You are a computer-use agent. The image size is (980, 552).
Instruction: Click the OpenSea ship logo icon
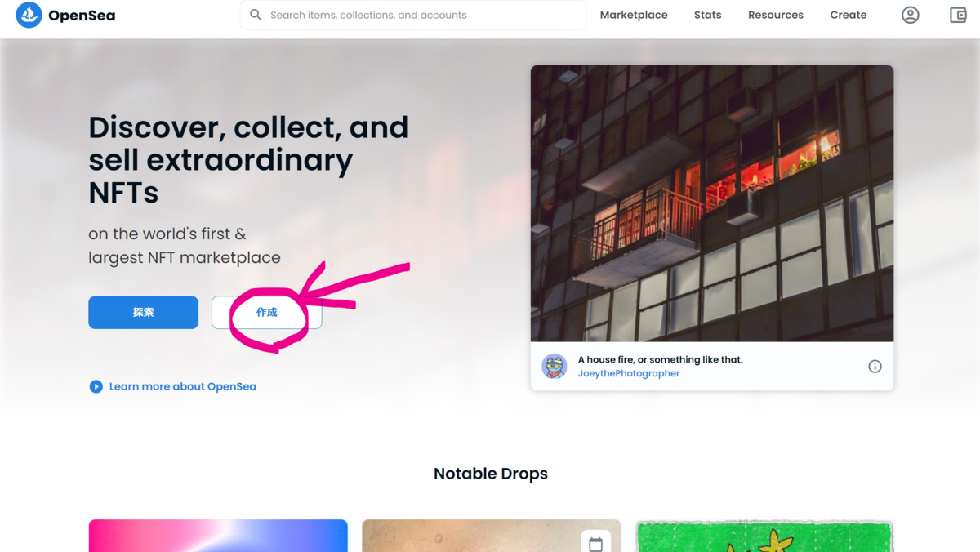[29, 15]
